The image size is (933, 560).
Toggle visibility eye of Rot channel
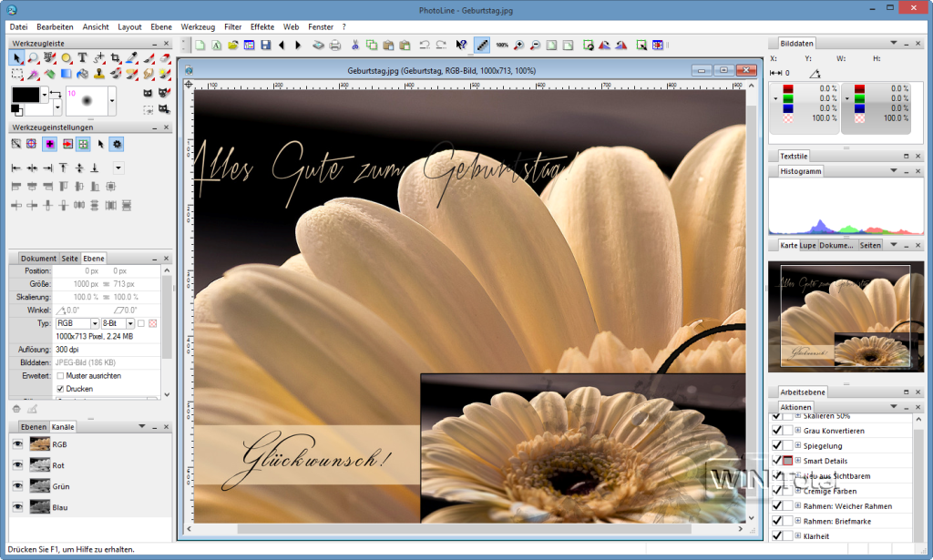tap(18, 465)
